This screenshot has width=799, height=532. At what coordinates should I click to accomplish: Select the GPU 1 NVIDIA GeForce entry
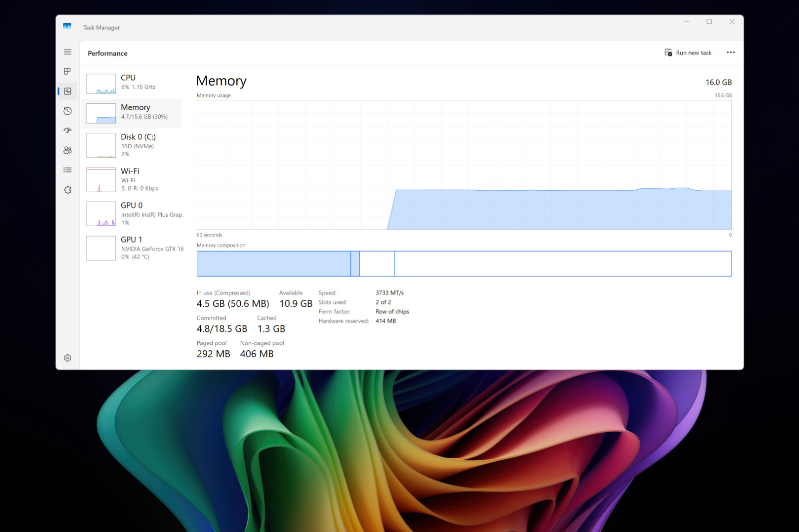132,248
